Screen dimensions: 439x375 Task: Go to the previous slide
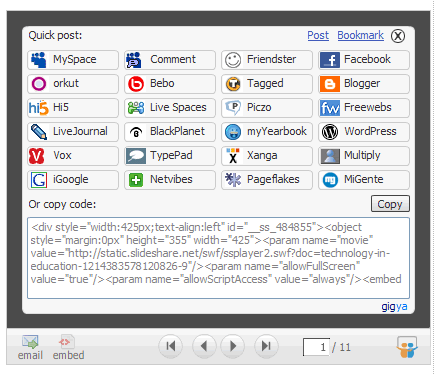click(204, 346)
